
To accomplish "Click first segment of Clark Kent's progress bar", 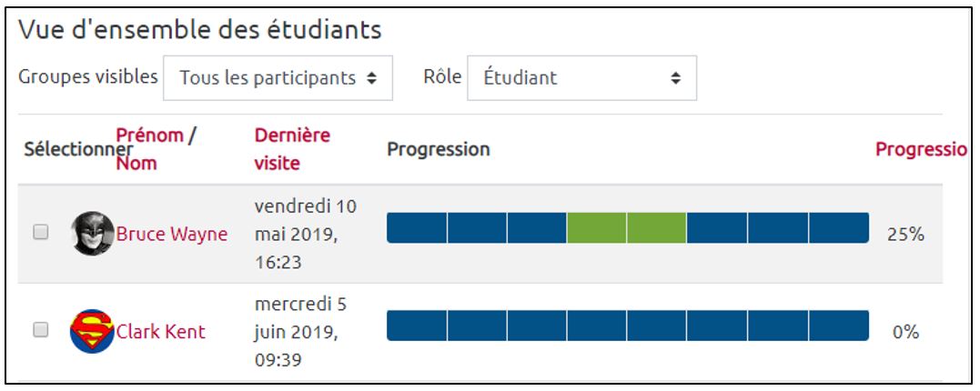I will pos(417,326).
